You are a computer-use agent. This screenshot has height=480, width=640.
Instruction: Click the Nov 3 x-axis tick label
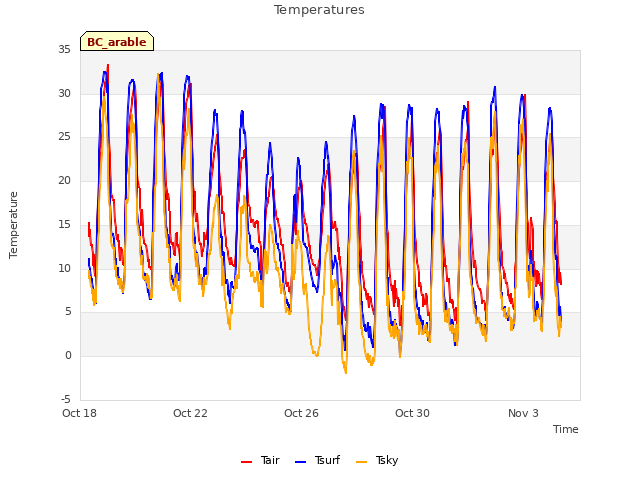(x=523, y=413)
